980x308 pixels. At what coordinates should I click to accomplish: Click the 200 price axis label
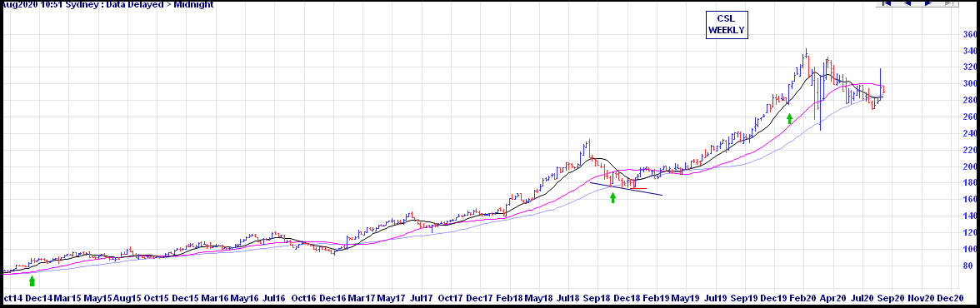tap(969, 166)
